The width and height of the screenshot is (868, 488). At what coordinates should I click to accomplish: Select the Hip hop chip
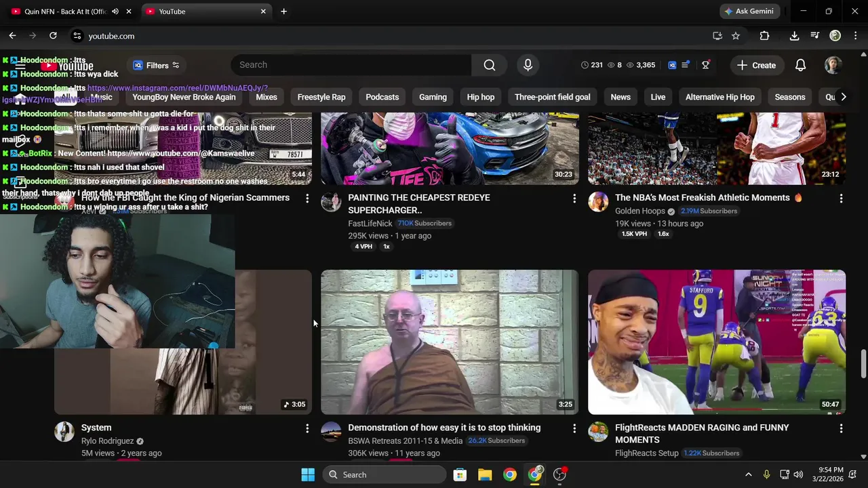click(481, 97)
